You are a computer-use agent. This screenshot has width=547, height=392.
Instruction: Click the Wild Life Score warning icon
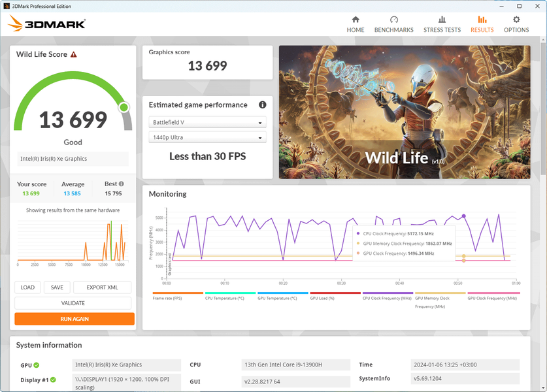tap(74, 55)
